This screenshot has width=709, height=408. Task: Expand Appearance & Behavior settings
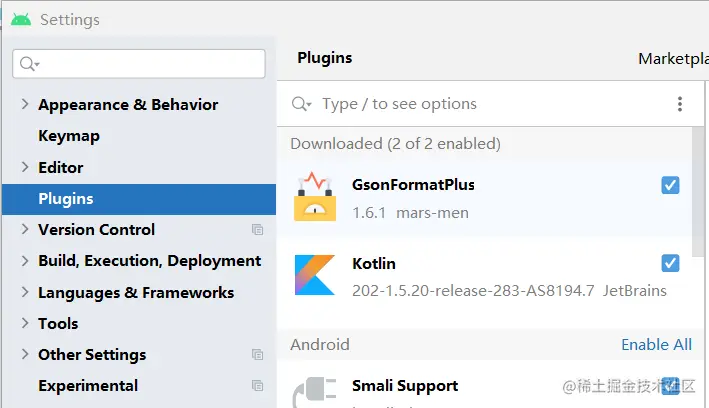[25, 105]
